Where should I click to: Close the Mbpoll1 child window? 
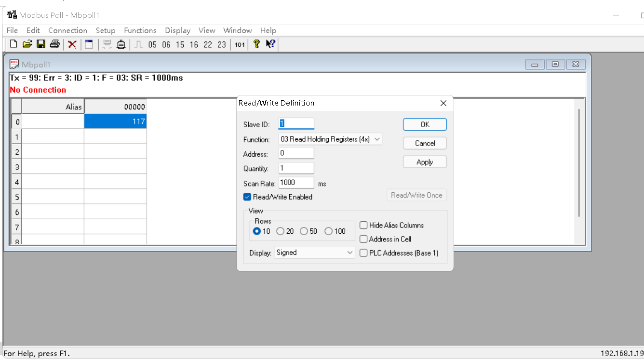click(576, 64)
